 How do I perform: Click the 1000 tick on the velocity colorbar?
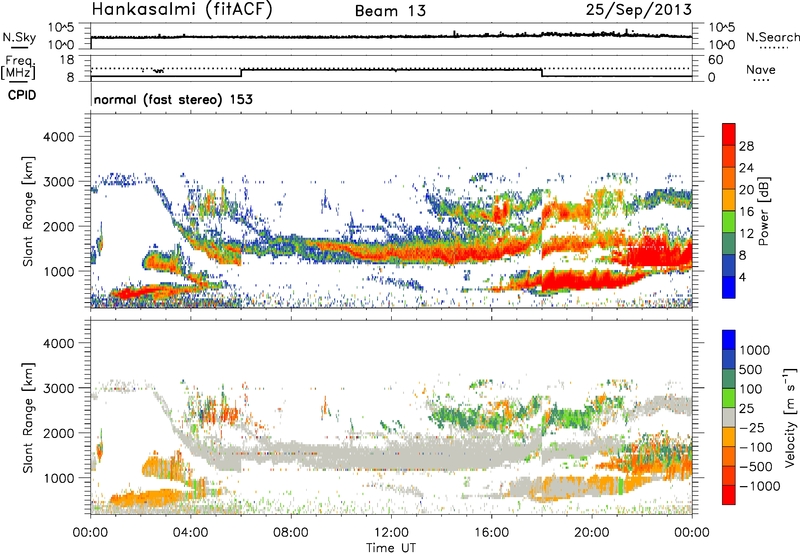pyautogui.click(x=755, y=350)
